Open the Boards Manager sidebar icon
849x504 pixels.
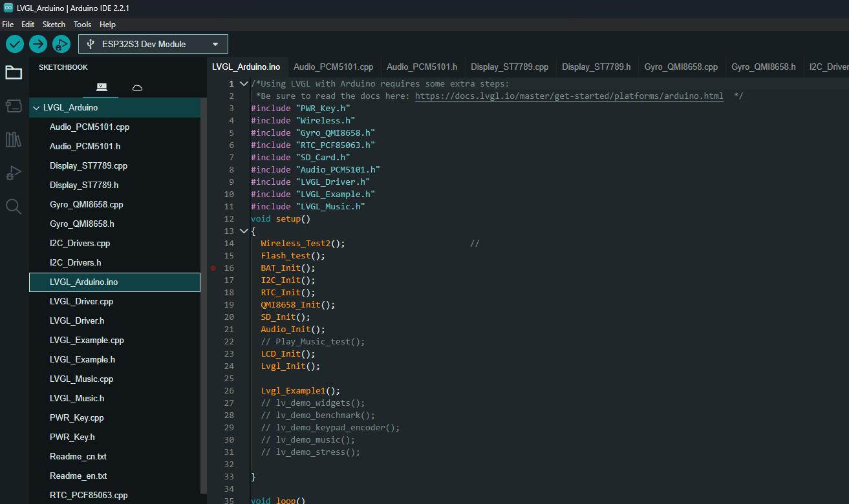click(x=14, y=106)
